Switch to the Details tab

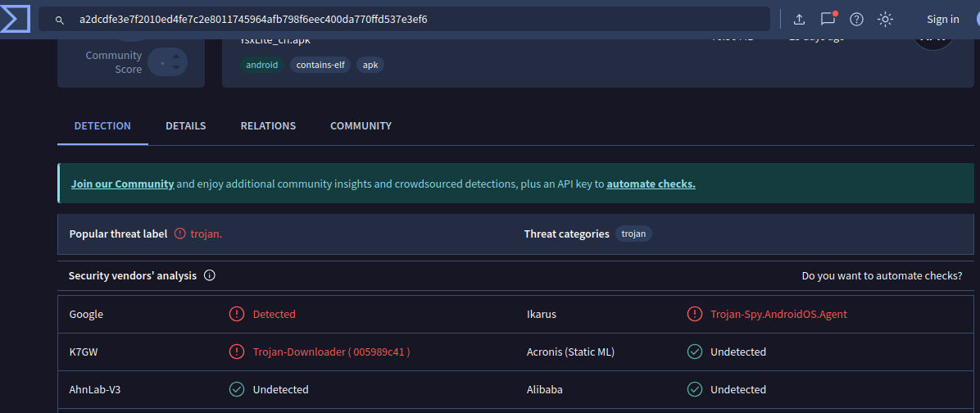coord(185,126)
